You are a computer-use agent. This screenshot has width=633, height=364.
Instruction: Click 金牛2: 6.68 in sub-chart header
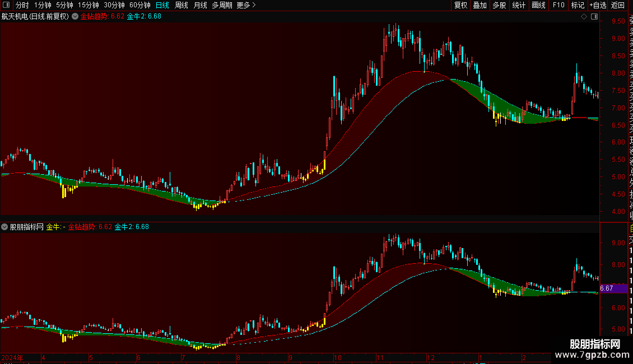(x=132, y=227)
